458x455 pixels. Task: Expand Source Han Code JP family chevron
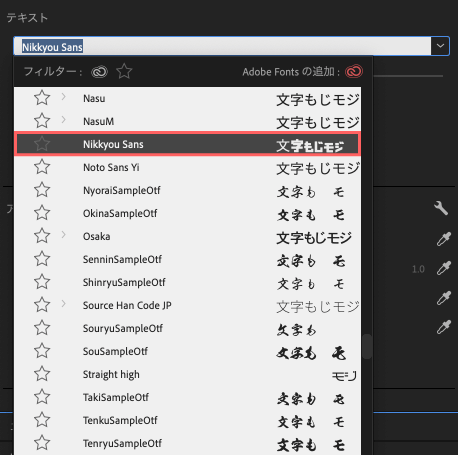pyautogui.click(x=63, y=304)
